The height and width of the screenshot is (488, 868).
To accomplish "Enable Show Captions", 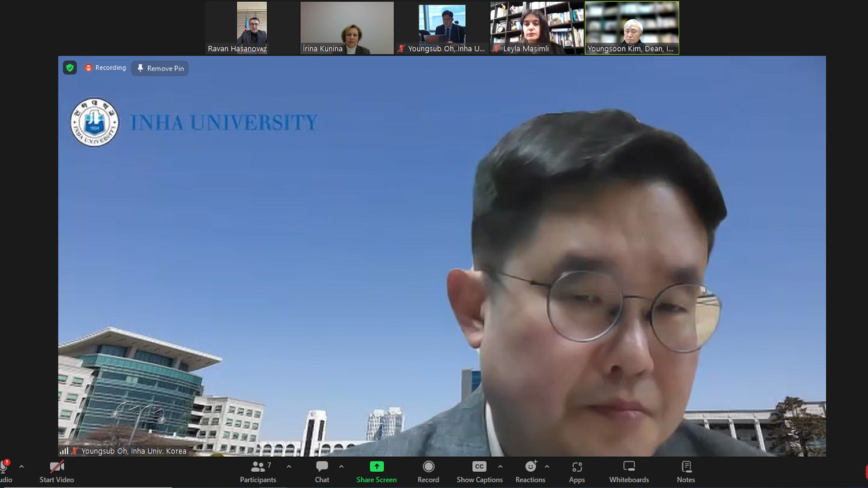I will point(479,471).
